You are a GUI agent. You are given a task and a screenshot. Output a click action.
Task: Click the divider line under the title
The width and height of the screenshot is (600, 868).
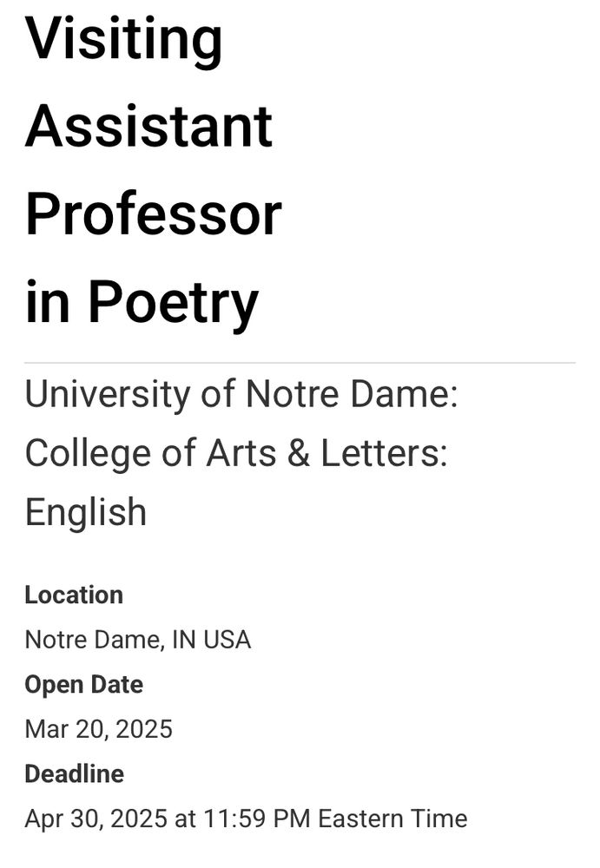pos(300,363)
